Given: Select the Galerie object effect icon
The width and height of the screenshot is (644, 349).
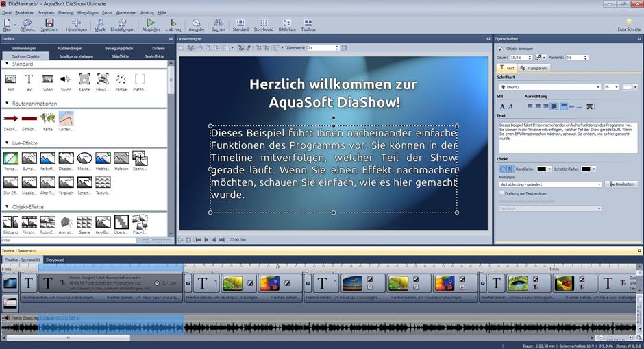Looking at the screenshot, I should [84, 222].
